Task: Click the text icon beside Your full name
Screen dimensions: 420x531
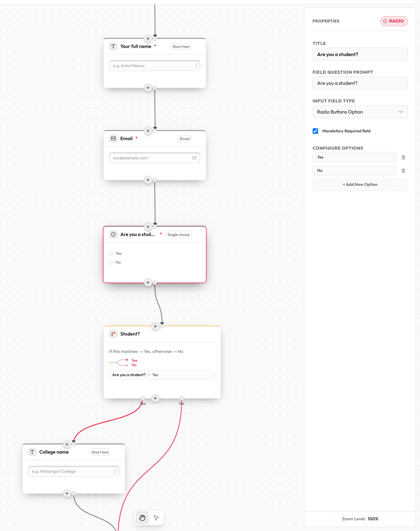Action: coord(113,46)
